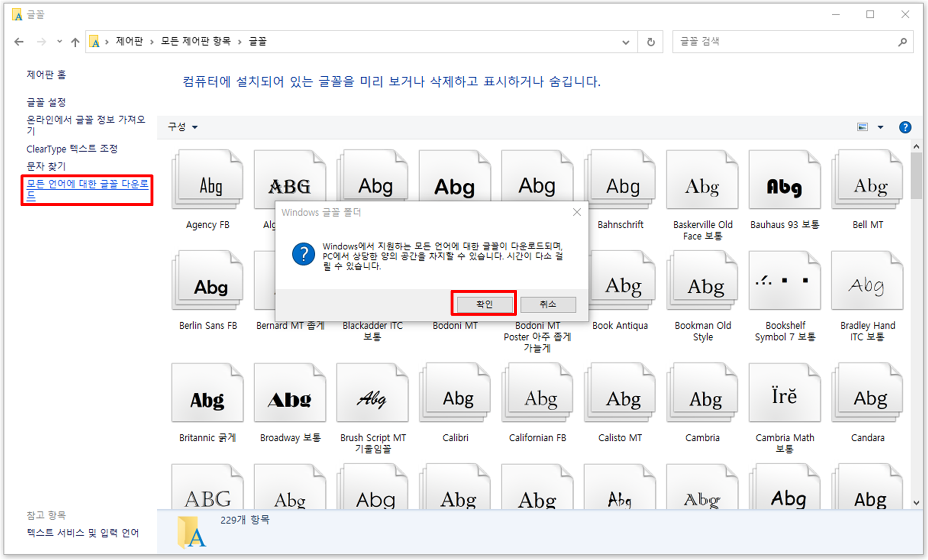The image size is (928, 560).
Task: Go up one folder level
Action: click(75, 42)
